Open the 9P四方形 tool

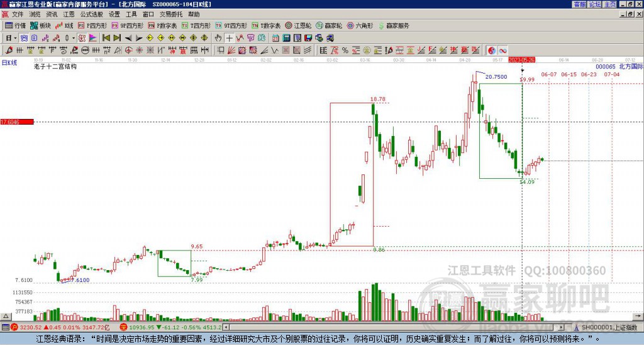[127, 25]
